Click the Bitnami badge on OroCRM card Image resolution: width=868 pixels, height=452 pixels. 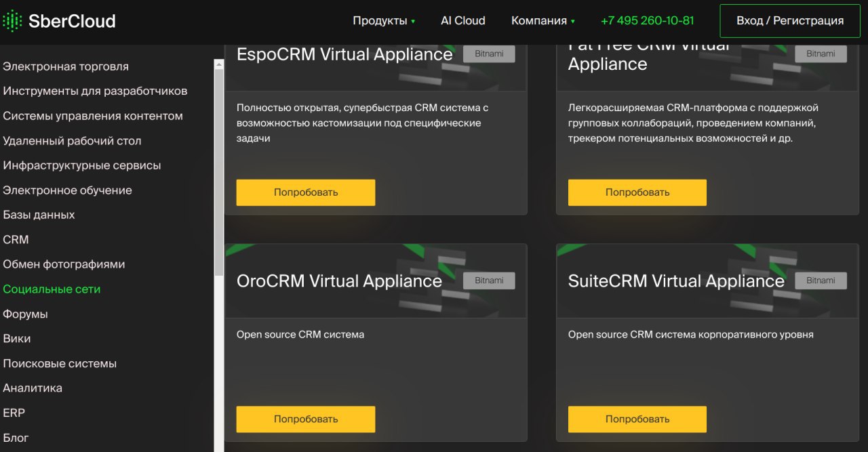coord(489,281)
